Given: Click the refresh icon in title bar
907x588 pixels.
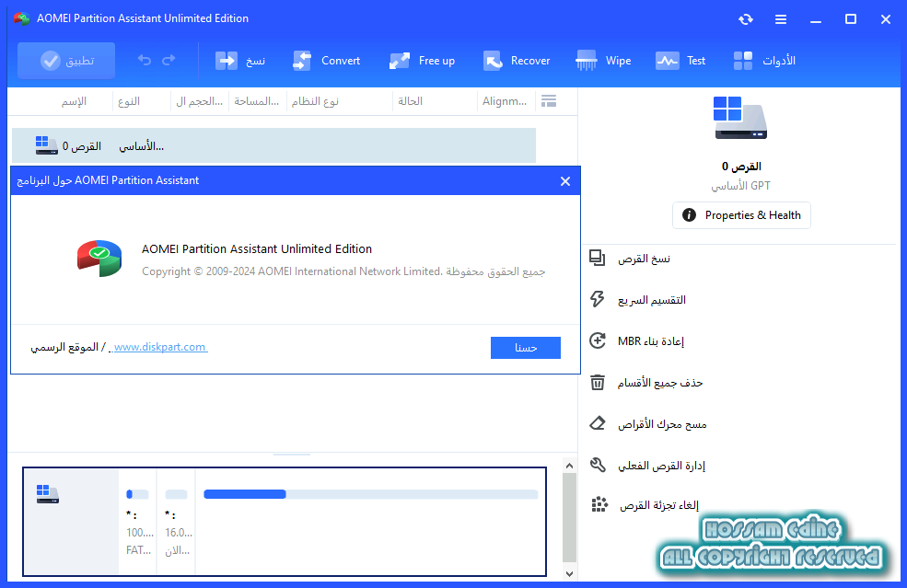Looking at the screenshot, I should click(746, 19).
